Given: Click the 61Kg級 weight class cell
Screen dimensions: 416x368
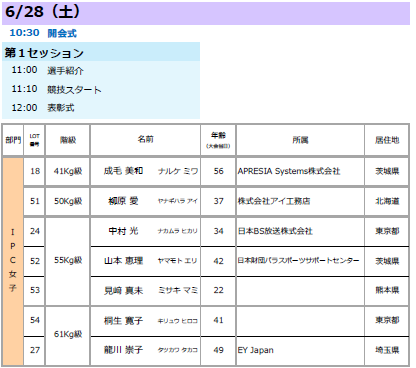Looking at the screenshot, I should pyautogui.click(x=68, y=334).
